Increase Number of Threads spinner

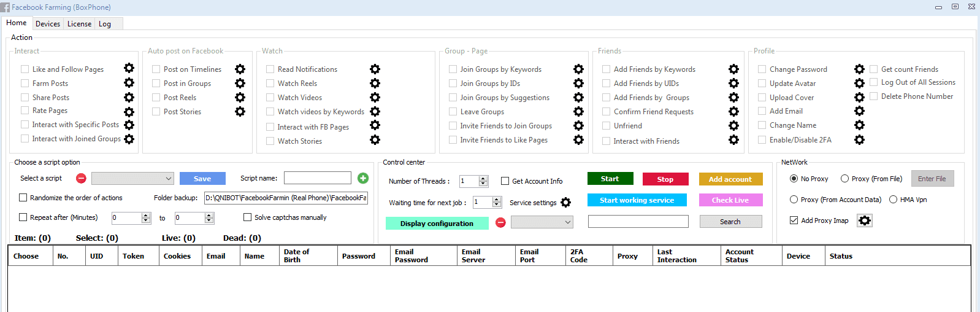click(x=483, y=178)
